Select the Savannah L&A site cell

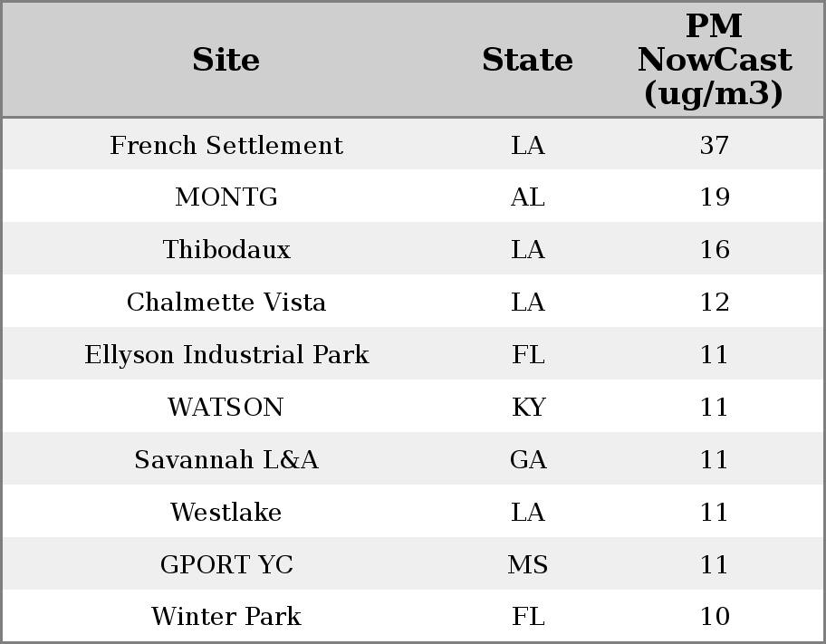click(x=226, y=460)
